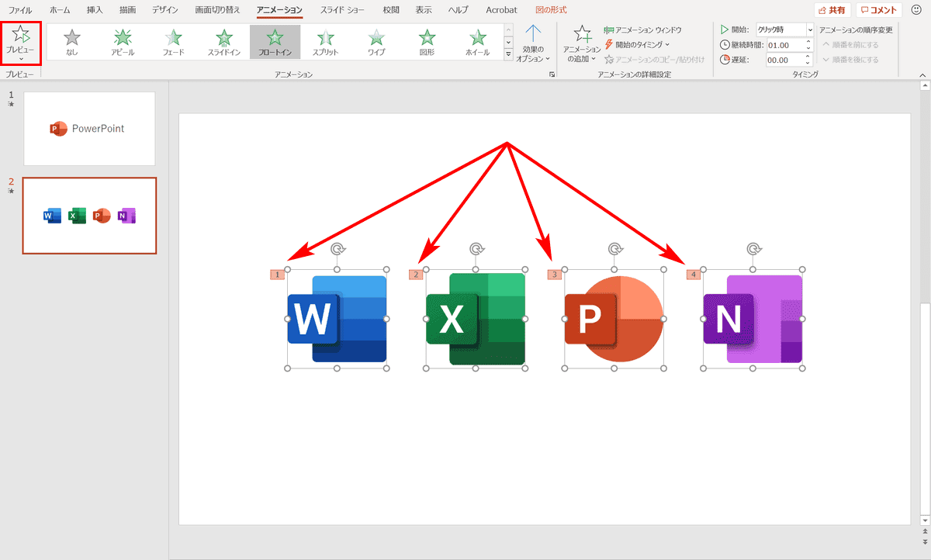Click the コメント button
Image resolution: width=931 pixels, height=560 pixels.
click(879, 10)
